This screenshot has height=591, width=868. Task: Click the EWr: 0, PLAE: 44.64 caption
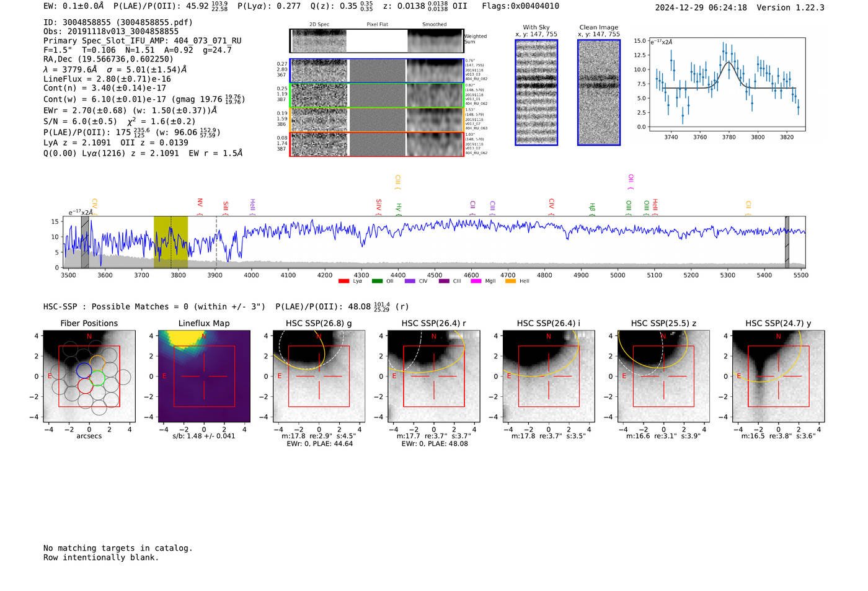point(319,444)
